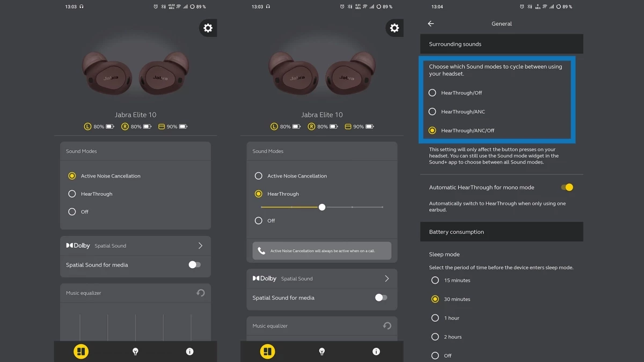The width and height of the screenshot is (644, 362).
Task: Tap the Dolby logo on the middle screen
Action: [x=265, y=278]
